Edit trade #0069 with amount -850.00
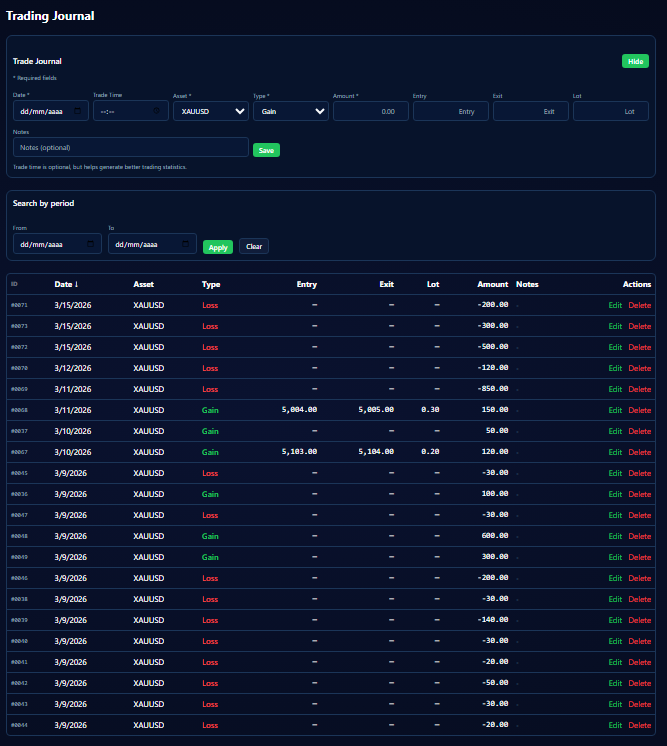Viewport: 667px width, 746px height. pos(615,389)
